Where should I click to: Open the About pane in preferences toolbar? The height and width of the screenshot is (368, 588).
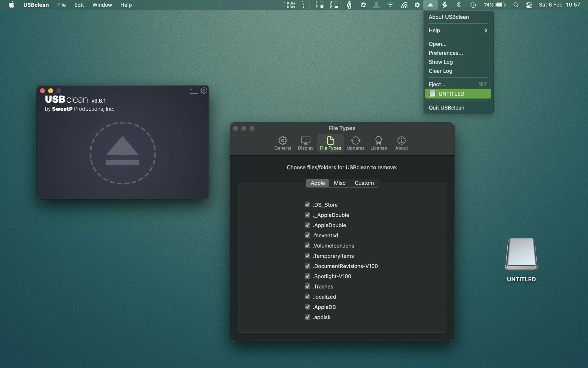coord(401,143)
